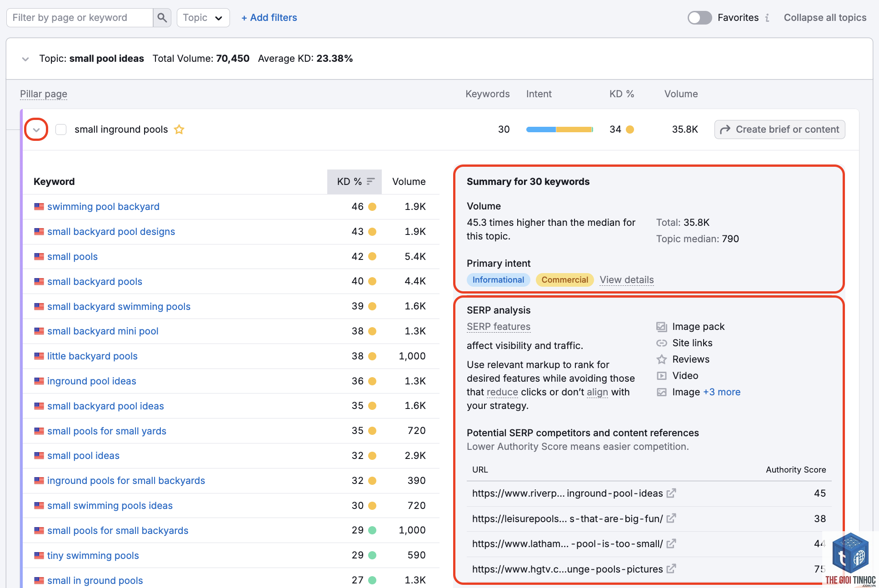The height and width of the screenshot is (588, 879).
Task: Click the KD % column header
Action: pos(355,182)
